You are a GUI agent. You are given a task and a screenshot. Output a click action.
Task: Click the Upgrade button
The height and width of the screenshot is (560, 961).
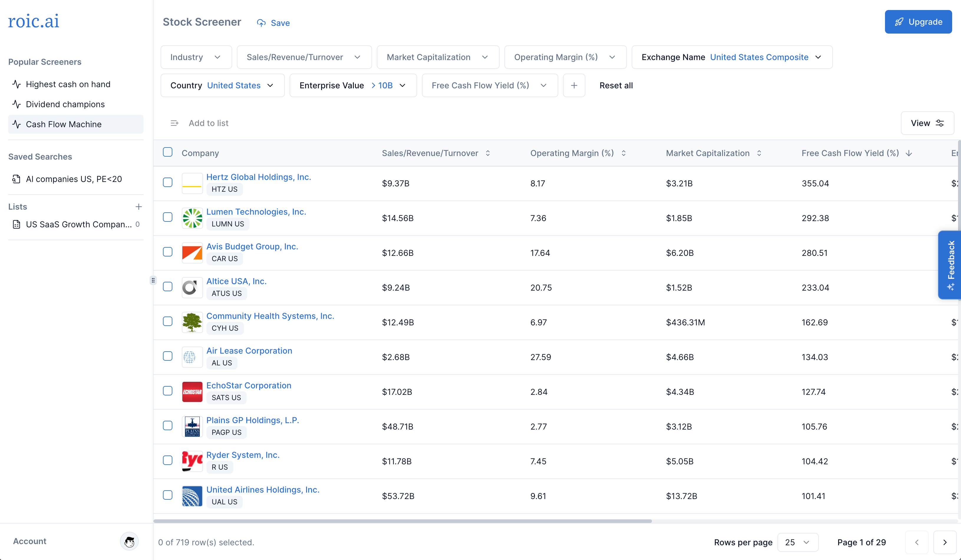[918, 22]
